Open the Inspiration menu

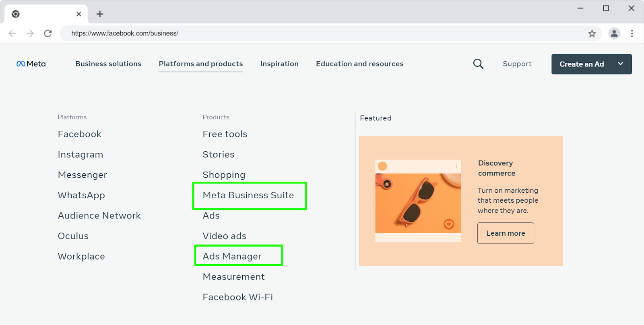[x=279, y=64]
